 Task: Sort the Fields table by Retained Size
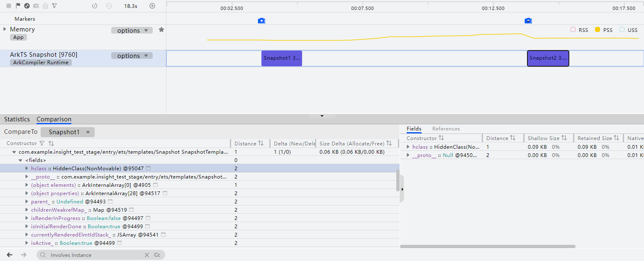617,138
